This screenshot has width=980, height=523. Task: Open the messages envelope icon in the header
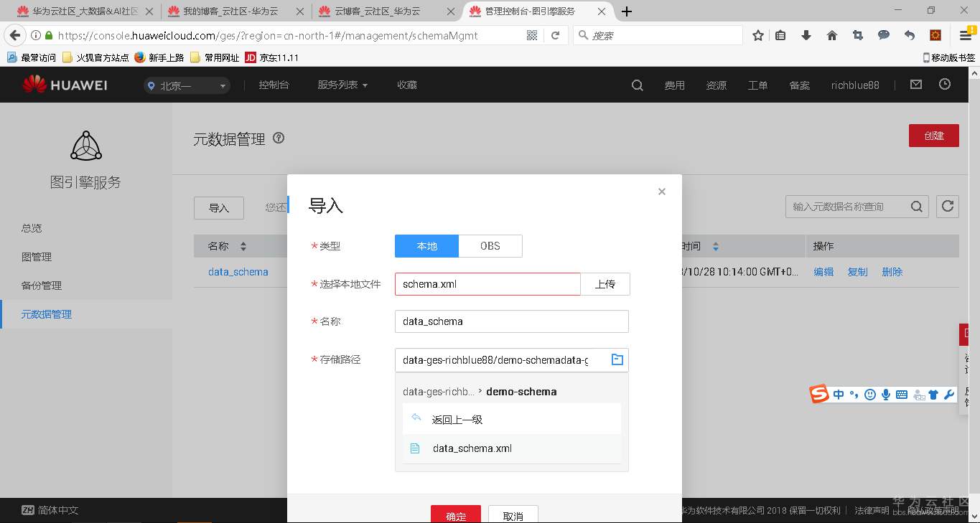[x=915, y=84]
